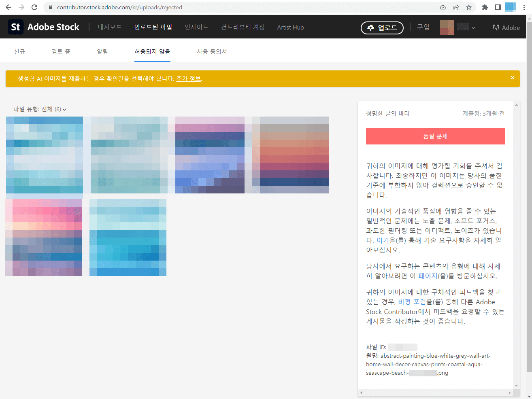Expand the 파일 유형: 전체 (6) dropdown
This screenshot has height=399, width=532.
pyautogui.click(x=40, y=109)
